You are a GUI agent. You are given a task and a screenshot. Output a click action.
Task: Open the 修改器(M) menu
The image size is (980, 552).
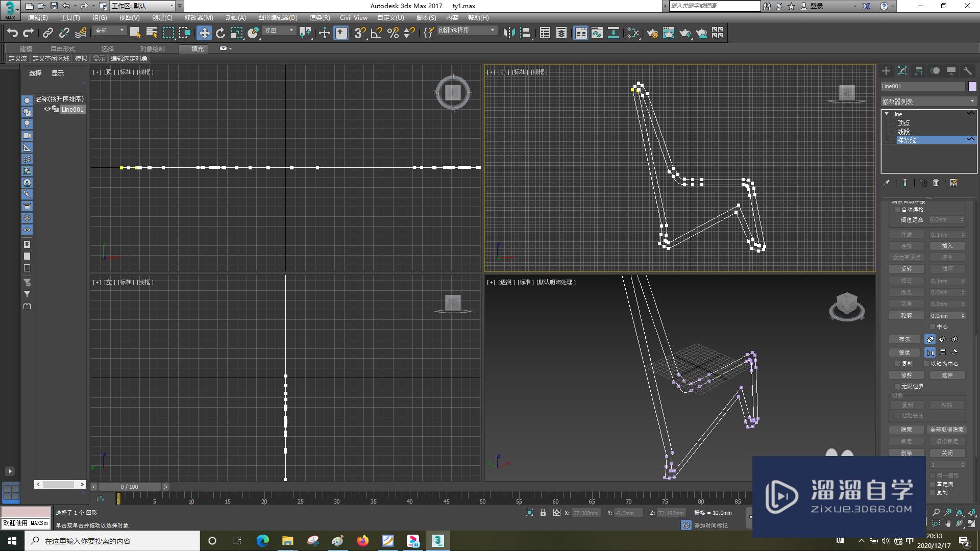pyautogui.click(x=199, y=18)
